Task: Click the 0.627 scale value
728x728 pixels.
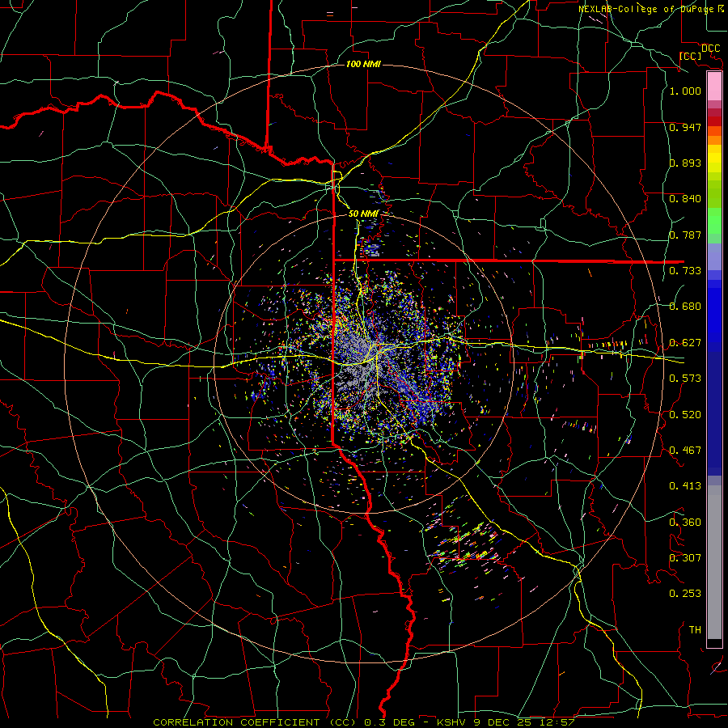Action: (685, 343)
